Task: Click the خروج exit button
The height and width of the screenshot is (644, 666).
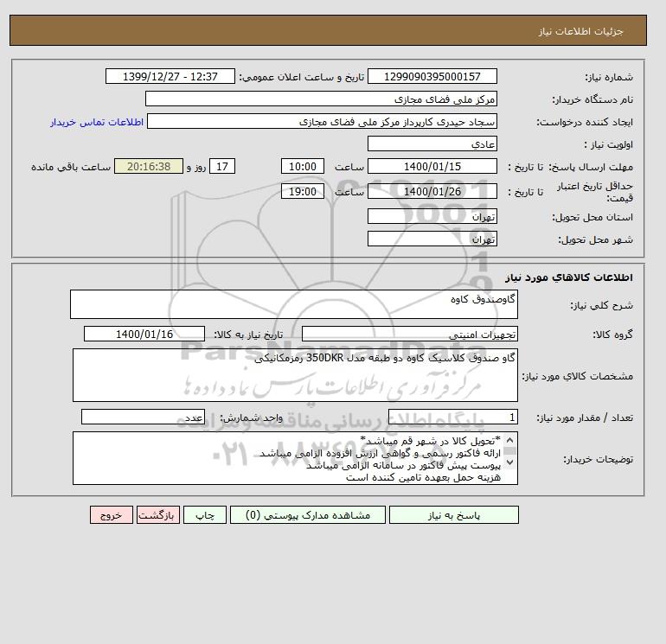Action: pyautogui.click(x=112, y=515)
